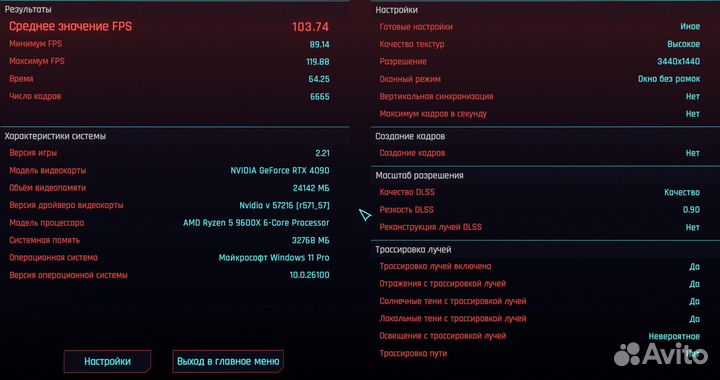Click the Операционная система label

pyautogui.click(x=53, y=258)
